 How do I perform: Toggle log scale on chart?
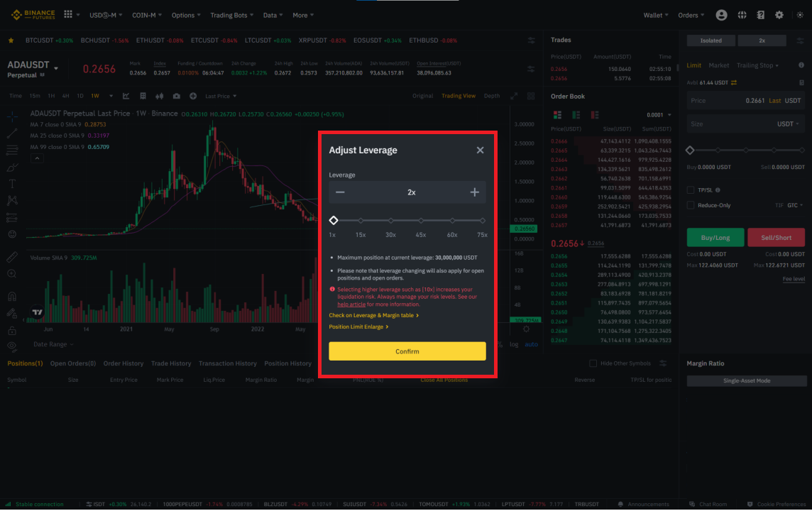(514, 344)
